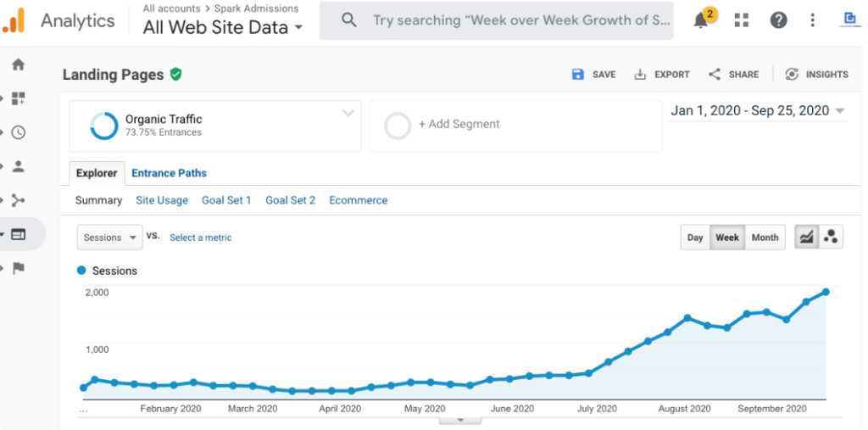Open the Help question mark icon

point(778,20)
